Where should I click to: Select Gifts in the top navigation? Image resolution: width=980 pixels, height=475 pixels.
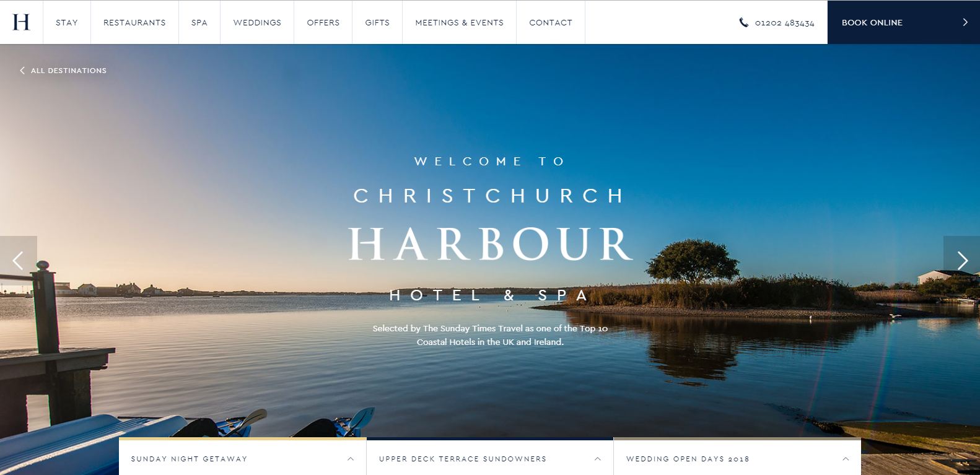tap(377, 22)
